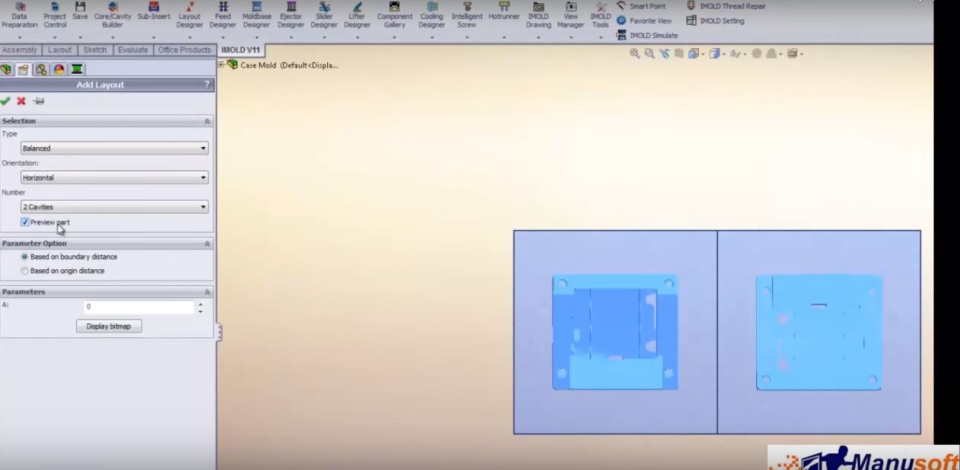Switch to the Office Products tab

click(184, 50)
